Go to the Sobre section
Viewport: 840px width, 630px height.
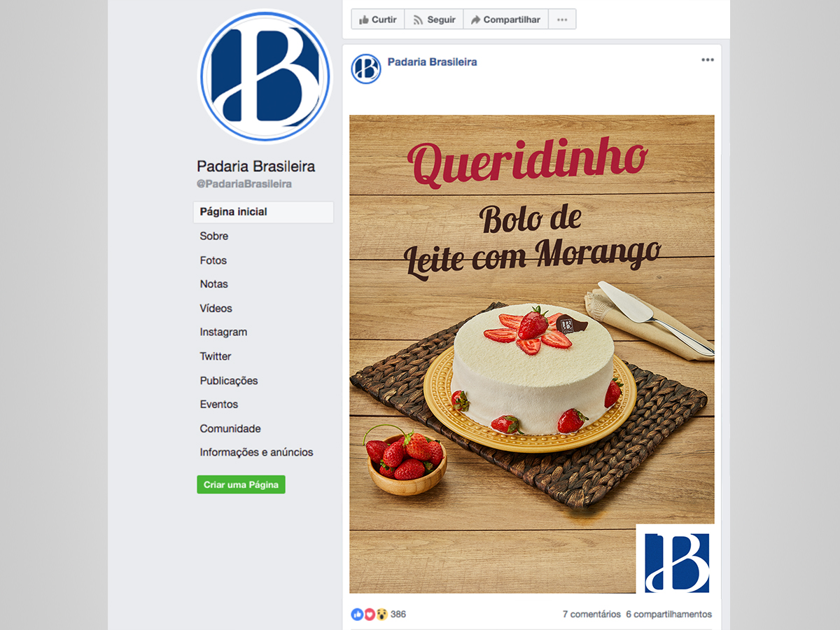pyautogui.click(x=214, y=236)
